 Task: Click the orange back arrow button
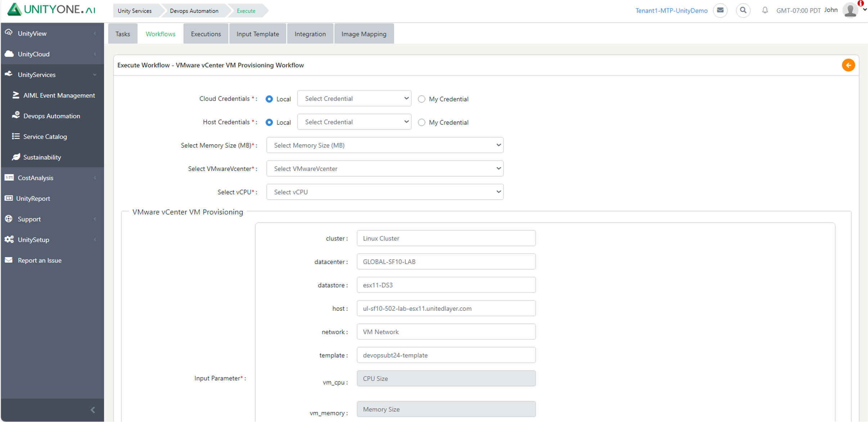[x=848, y=65]
